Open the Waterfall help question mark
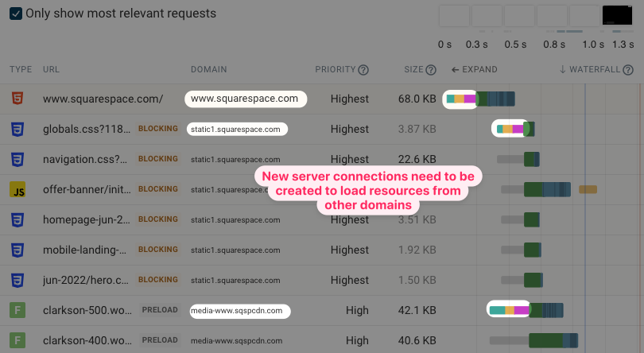The image size is (644, 353). pyautogui.click(x=628, y=70)
